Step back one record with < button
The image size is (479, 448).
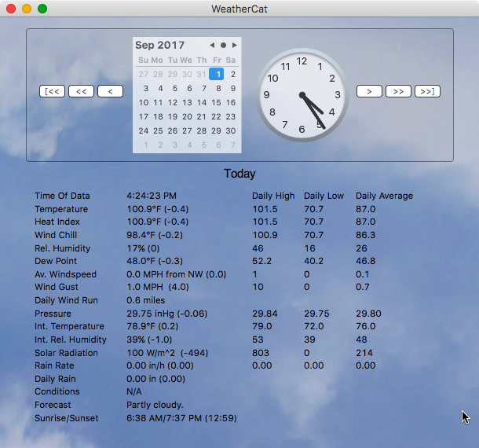coord(110,91)
